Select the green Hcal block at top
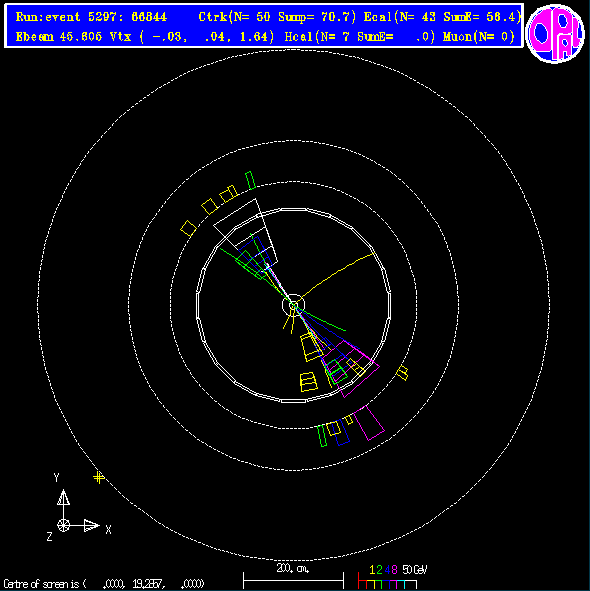 [251, 181]
